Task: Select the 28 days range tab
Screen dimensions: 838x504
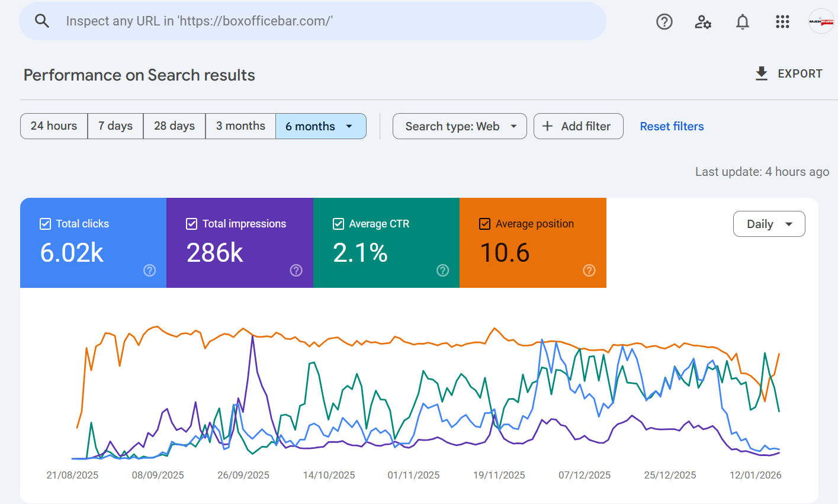Action: click(x=174, y=126)
